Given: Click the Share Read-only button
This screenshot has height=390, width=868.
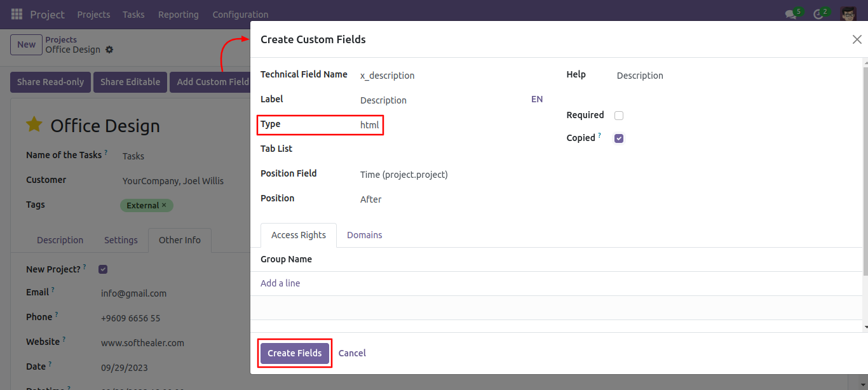Looking at the screenshot, I should click(50, 82).
